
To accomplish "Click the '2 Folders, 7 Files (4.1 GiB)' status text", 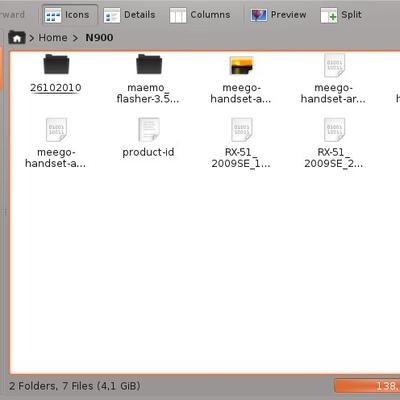I will pos(75,386).
